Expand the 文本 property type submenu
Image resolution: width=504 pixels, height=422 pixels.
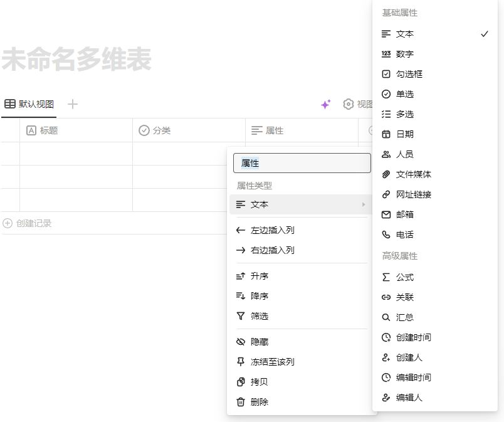tap(301, 204)
